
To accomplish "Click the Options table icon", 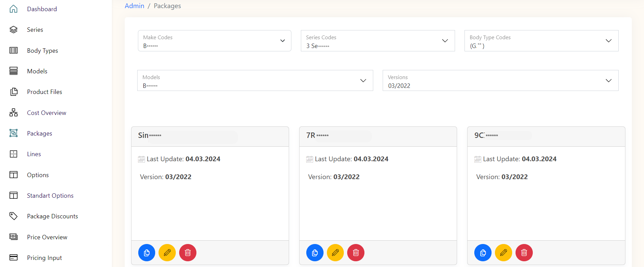I will (x=14, y=175).
